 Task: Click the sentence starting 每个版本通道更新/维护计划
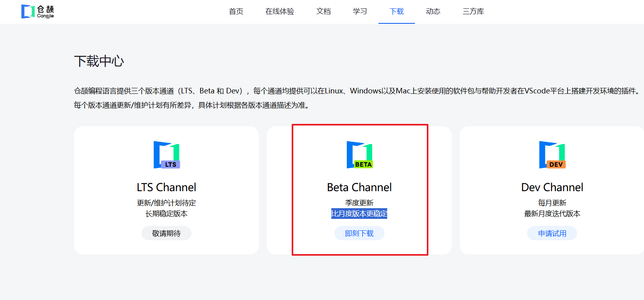tap(191, 105)
